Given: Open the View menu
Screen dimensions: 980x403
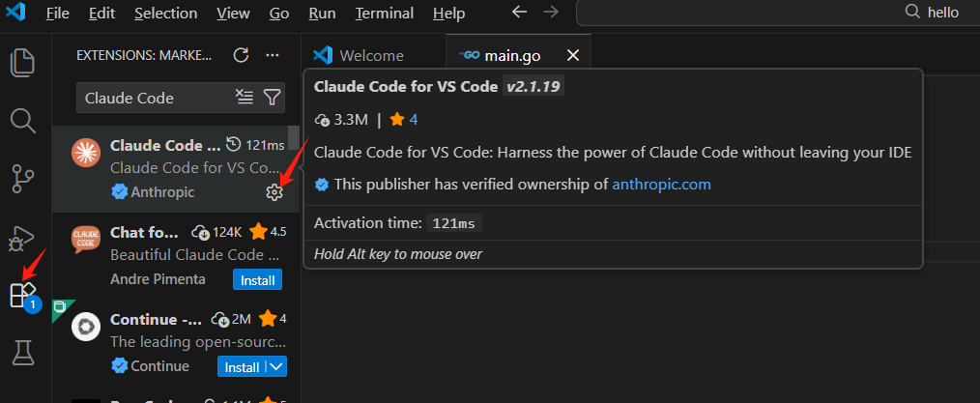Looking at the screenshot, I should pyautogui.click(x=233, y=14).
